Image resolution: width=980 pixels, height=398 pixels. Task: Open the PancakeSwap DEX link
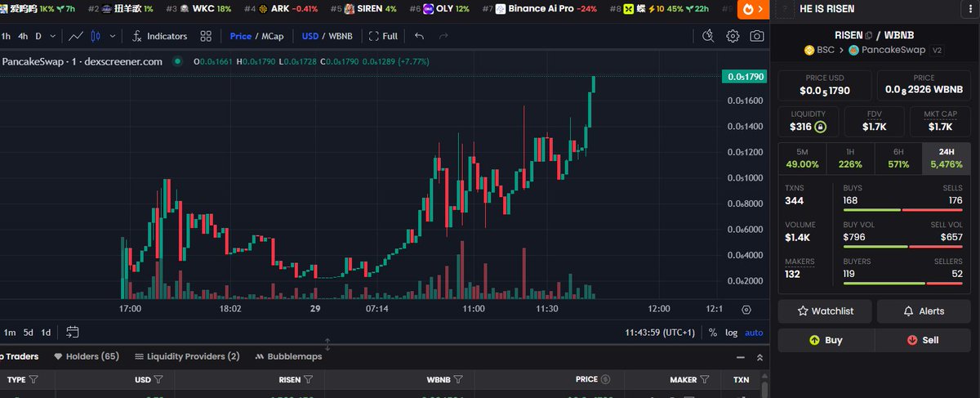[887, 49]
